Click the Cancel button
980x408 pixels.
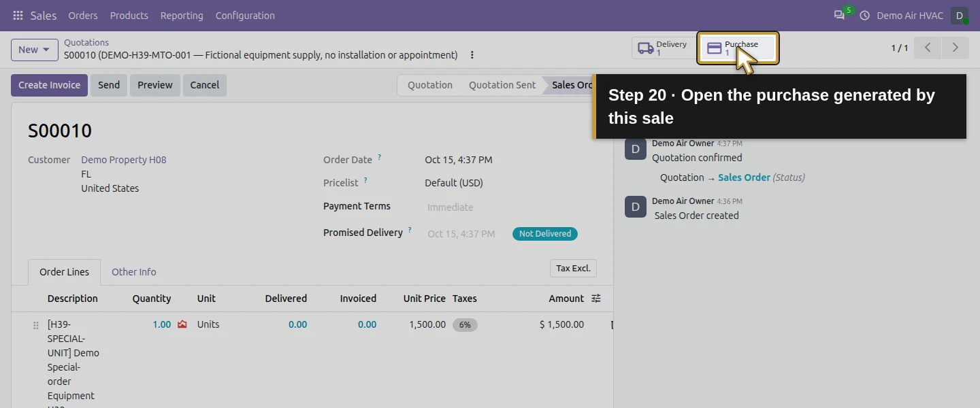tap(205, 85)
